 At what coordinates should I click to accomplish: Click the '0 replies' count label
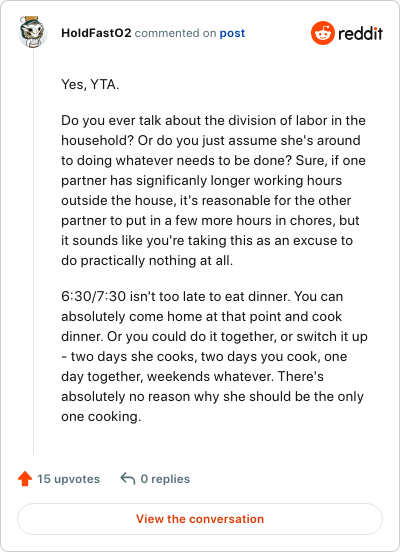[165, 479]
